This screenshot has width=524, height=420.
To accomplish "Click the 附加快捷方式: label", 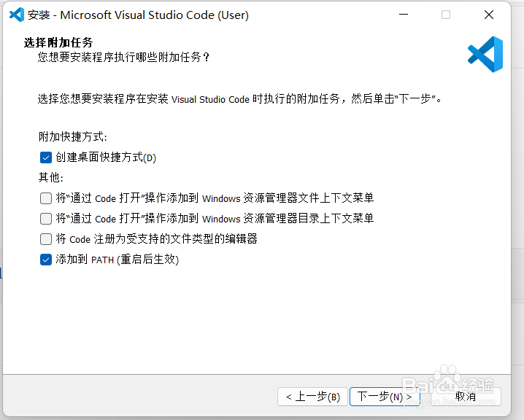I will [x=72, y=137].
